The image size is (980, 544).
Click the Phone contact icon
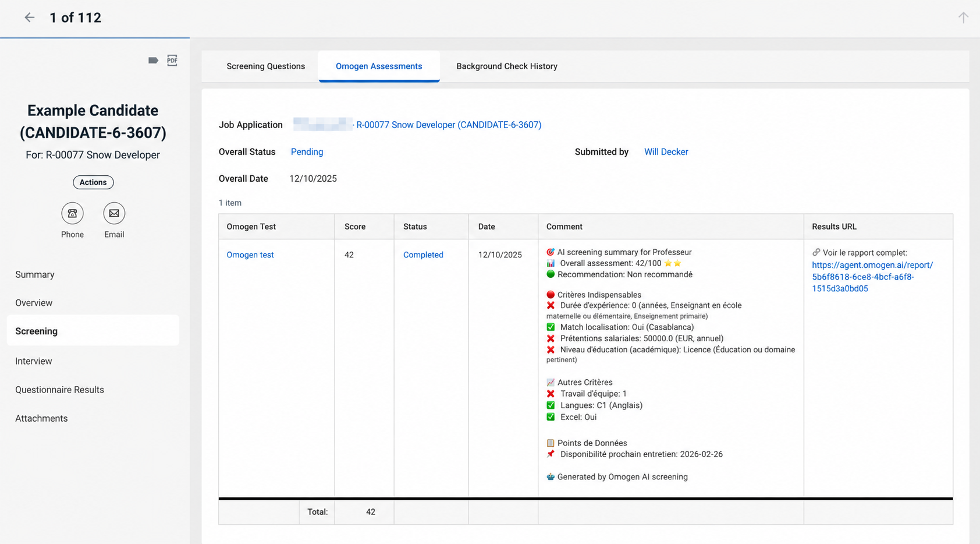[x=72, y=213]
